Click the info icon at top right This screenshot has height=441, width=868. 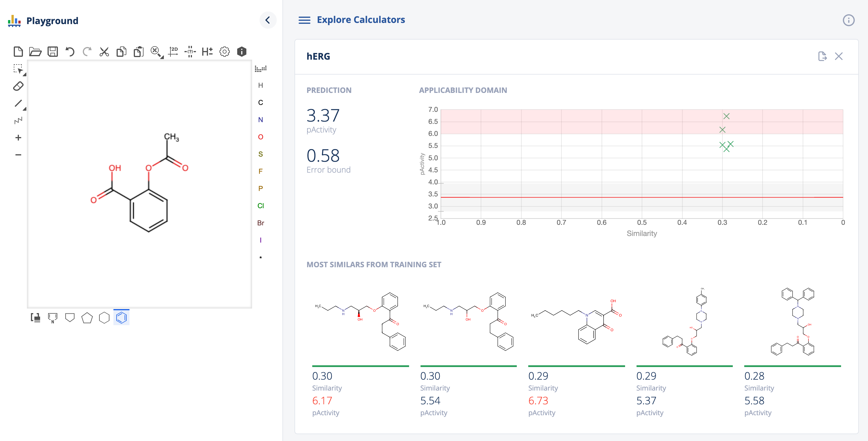849,20
